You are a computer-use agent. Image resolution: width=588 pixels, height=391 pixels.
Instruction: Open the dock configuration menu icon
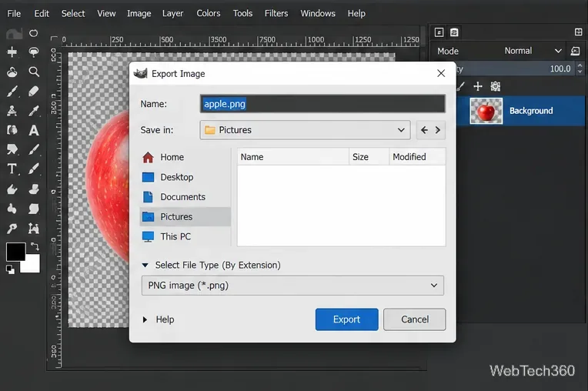(579, 32)
